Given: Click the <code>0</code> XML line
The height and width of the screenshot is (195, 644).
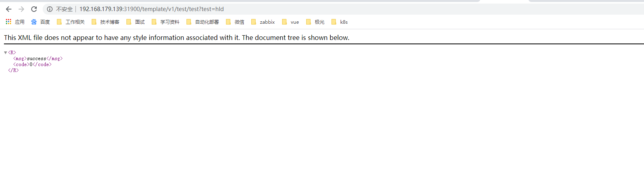Looking at the screenshot, I should tap(32, 64).
